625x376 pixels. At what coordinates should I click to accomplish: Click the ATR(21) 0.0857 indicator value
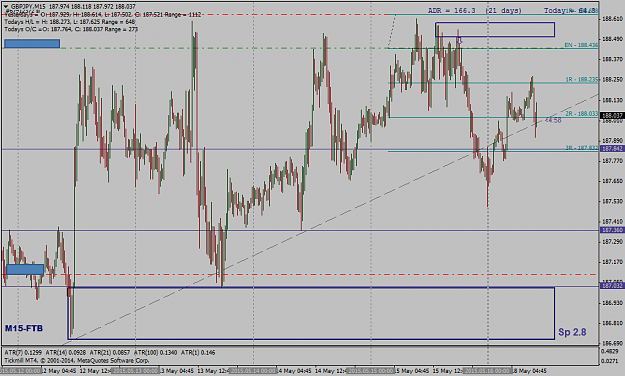pyautogui.click(x=110, y=353)
